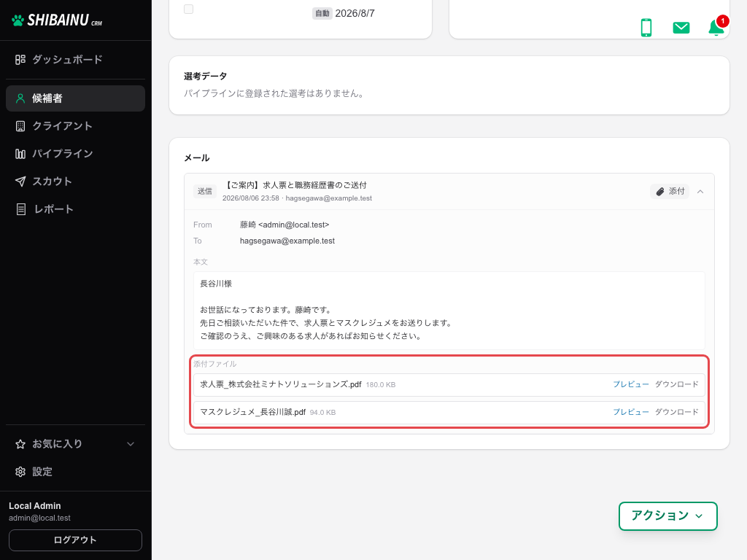The image size is (747, 560).
Task: Open 設定 menu item
Action: pyautogui.click(x=75, y=472)
